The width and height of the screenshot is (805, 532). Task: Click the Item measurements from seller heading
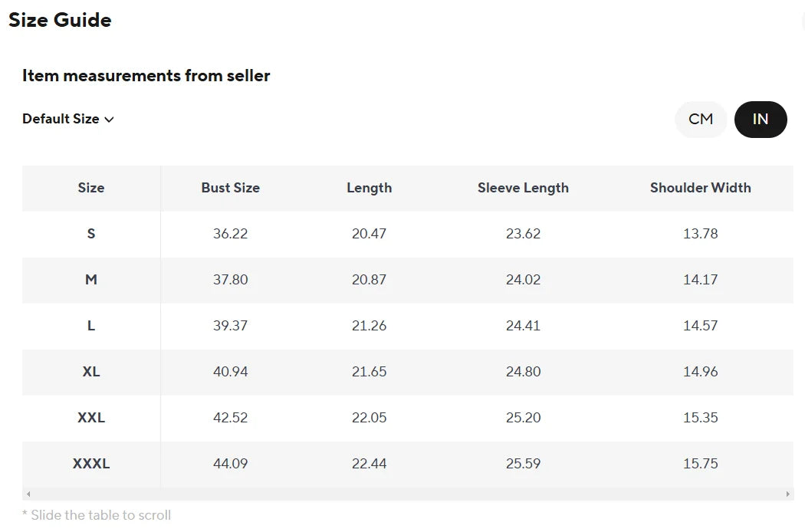click(146, 75)
